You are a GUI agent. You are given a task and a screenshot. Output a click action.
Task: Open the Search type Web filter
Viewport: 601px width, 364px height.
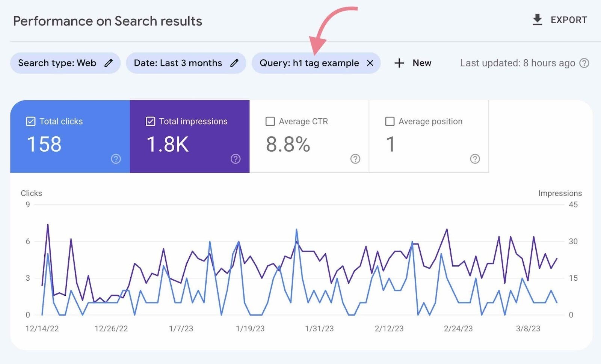point(60,63)
